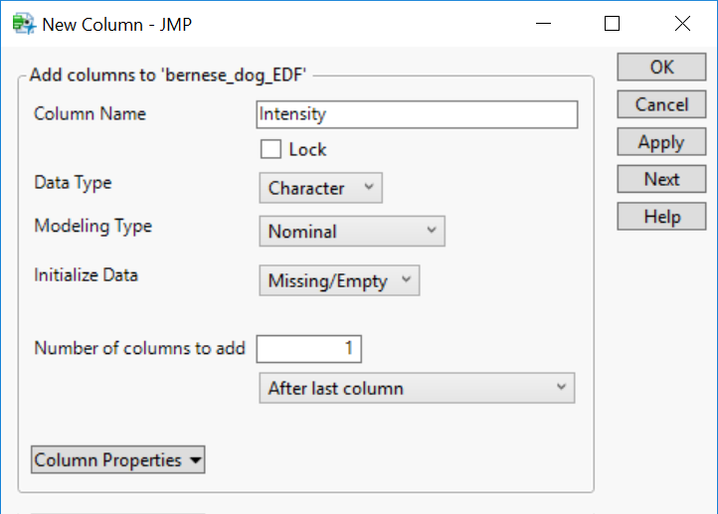This screenshot has width=718, height=514.
Task: Apply the new column settings
Action: (x=661, y=142)
